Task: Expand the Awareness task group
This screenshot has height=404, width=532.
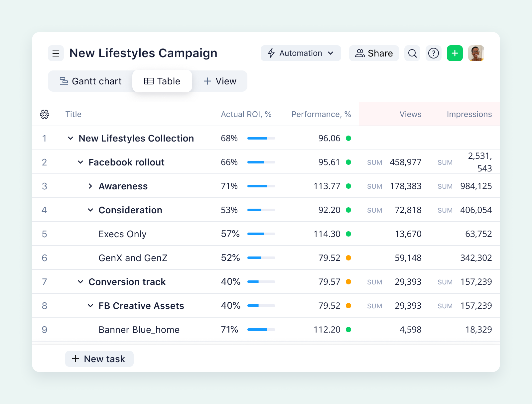Action: (90, 186)
